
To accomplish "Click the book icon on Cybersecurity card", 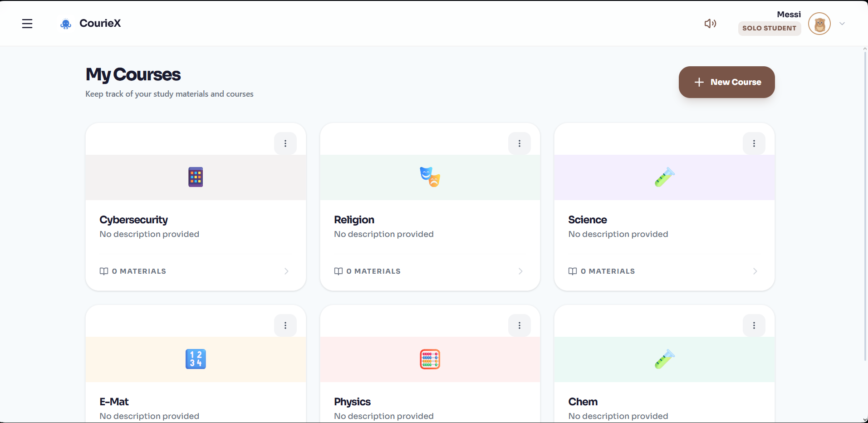I will click(104, 271).
